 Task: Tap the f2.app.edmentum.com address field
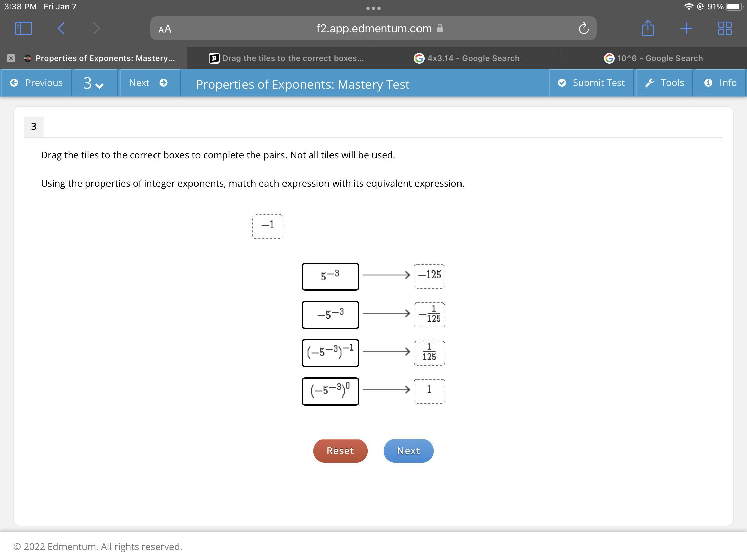(x=373, y=28)
